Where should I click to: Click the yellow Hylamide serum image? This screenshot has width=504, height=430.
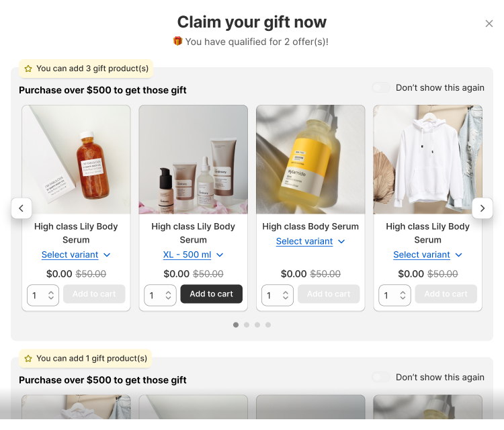tap(310, 159)
